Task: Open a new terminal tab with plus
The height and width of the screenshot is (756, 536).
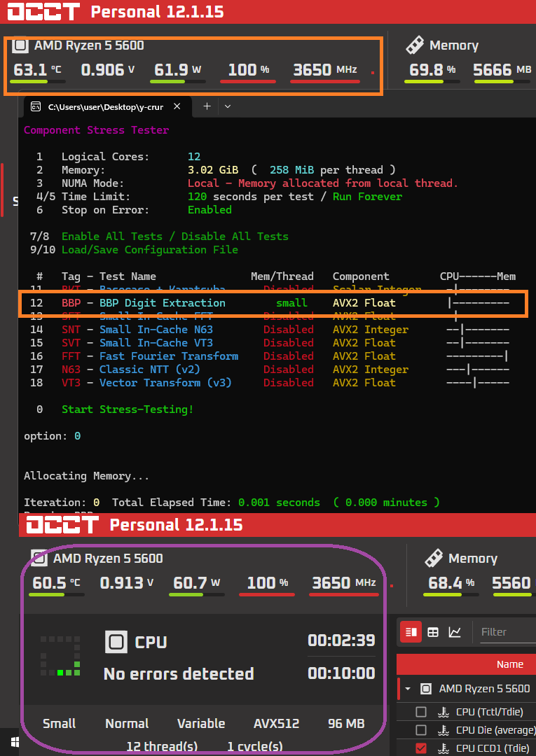Action: (x=207, y=106)
